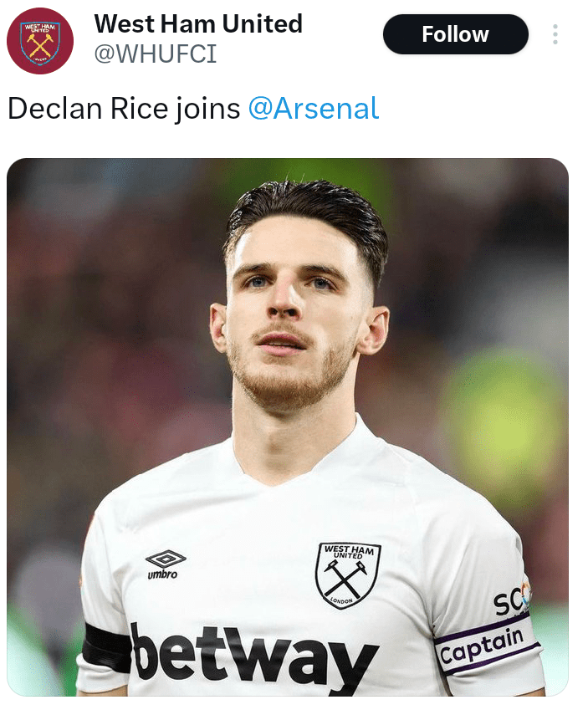Click the small "umbro" wordmark under the diamond
588x720 pixels.
163,575
